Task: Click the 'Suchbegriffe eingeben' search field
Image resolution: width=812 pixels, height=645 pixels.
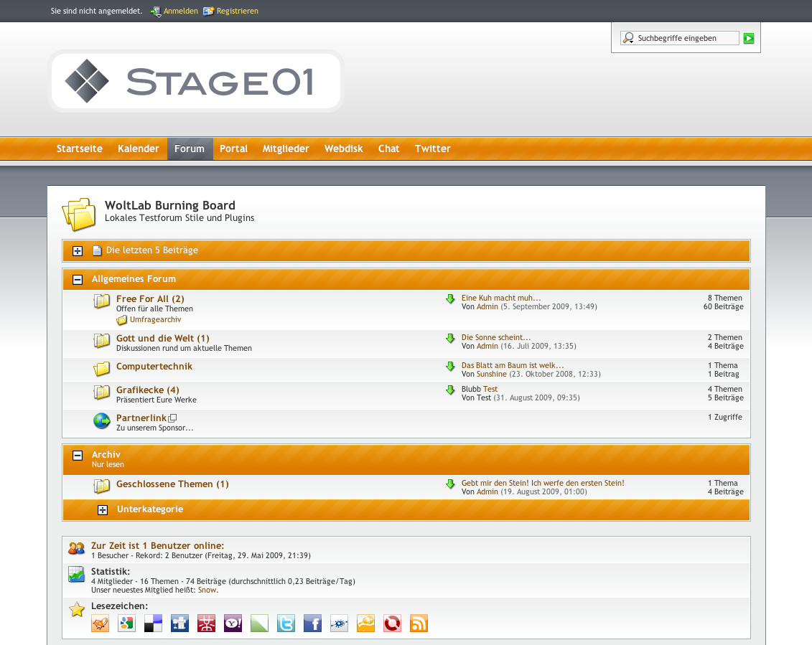Action: (686, 38)
